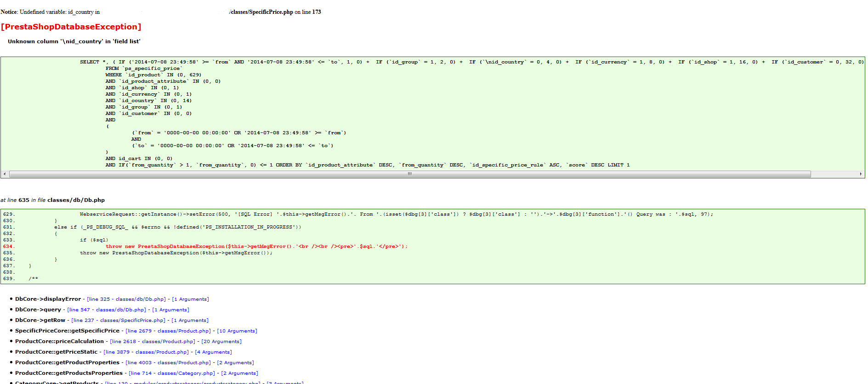Click the "ProductCore::getProductsProperties" stack trace entry
This screenshot has height=384, width=868.
(69, 373)
